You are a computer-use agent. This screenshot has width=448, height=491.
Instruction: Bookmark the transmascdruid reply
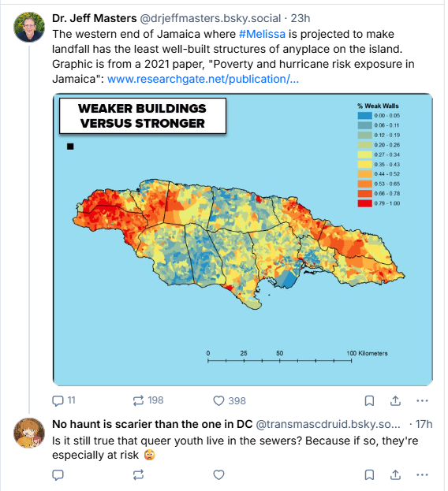click(x=369, y=474)
